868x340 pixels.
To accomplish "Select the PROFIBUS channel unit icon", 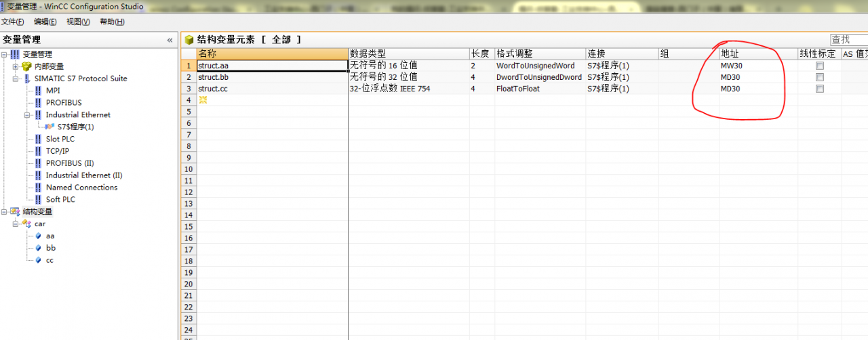I will (38, 103).
